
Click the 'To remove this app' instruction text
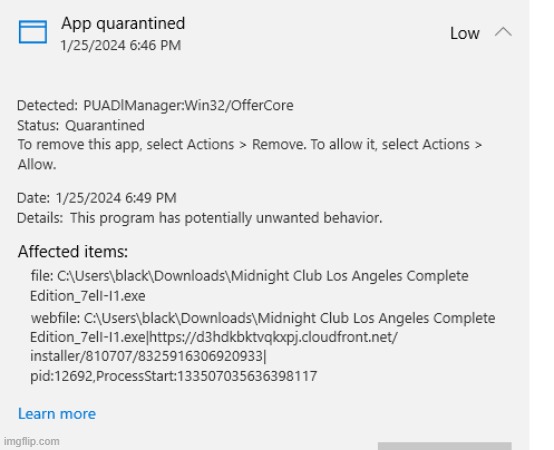point(249,154)
